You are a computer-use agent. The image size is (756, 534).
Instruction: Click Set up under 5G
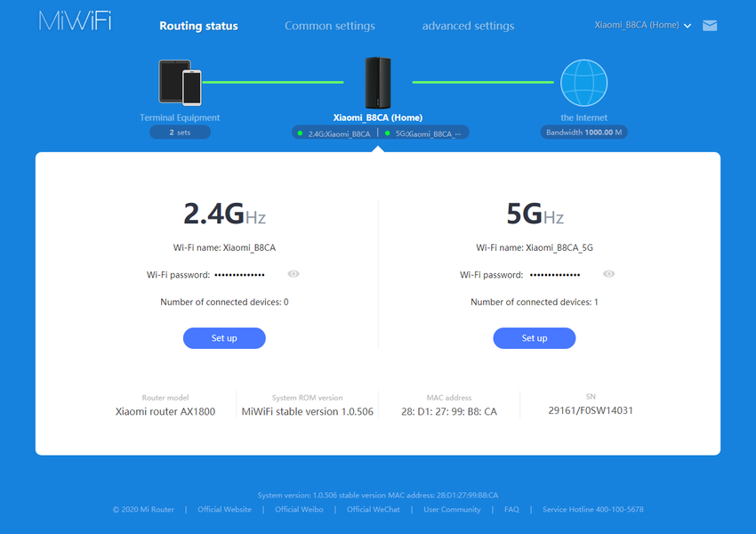[534, 338]
